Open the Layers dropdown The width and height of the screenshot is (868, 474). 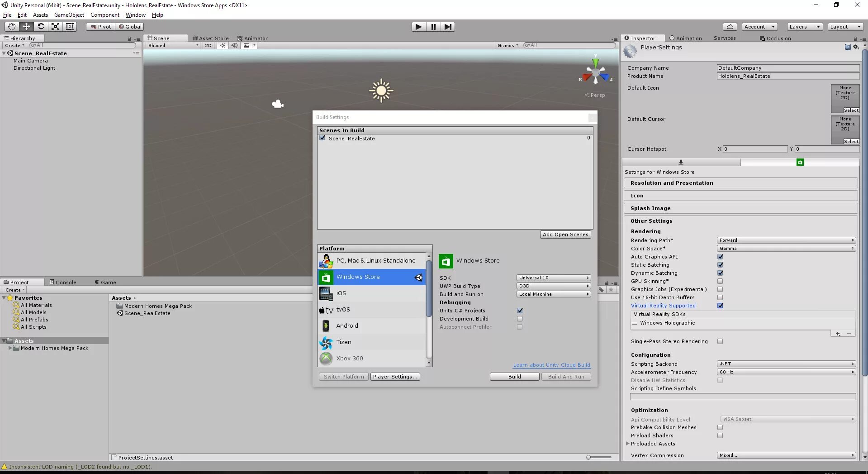pyautogui.click(x=804, y=27)
